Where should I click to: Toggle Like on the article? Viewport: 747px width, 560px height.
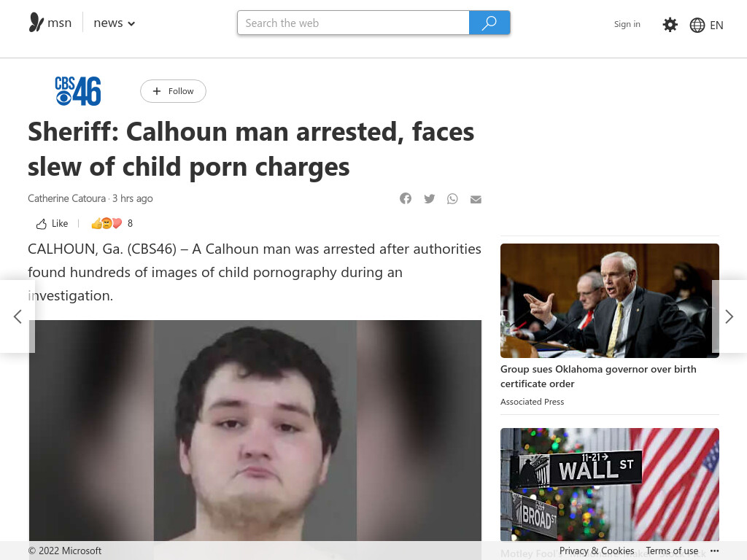pos(52,223)
